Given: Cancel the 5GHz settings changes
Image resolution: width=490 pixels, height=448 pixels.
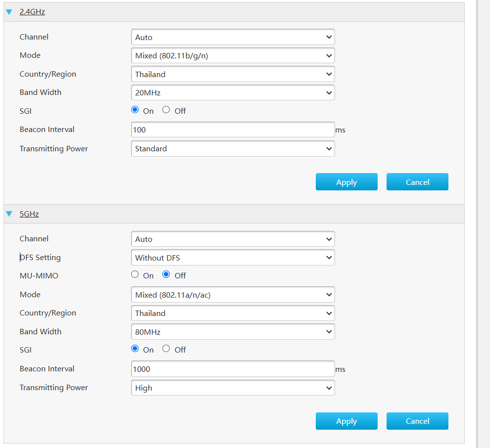Looking at the screenshot, I should [417, 421].
